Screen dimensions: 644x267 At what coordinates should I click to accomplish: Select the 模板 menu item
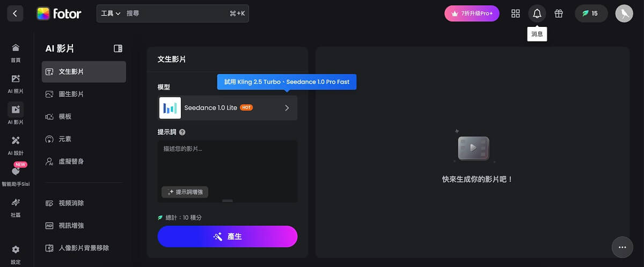tap(84, 117)
